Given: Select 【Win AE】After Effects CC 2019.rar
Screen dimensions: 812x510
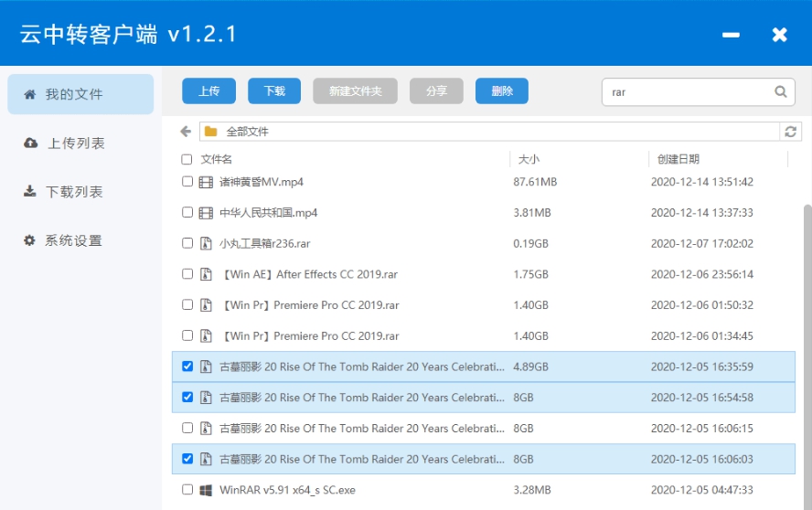Looking at the screenshot, I should tap(309, 274).
